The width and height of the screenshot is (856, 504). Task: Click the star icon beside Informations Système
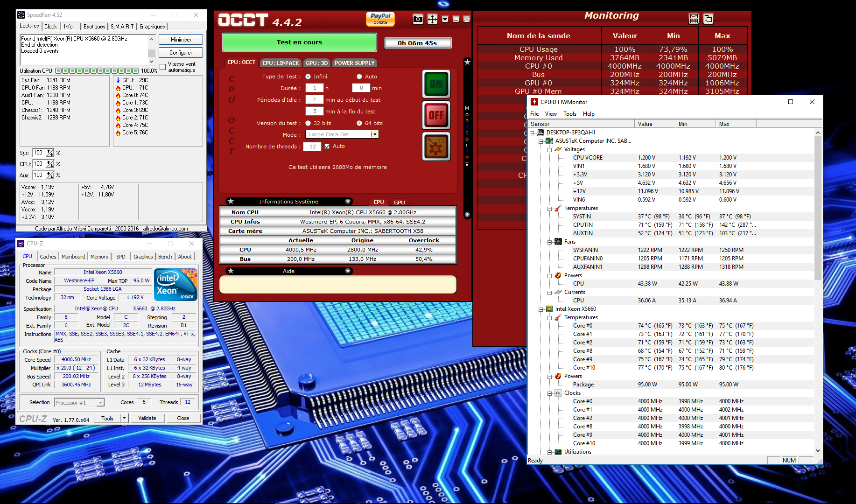coord(231,202)
